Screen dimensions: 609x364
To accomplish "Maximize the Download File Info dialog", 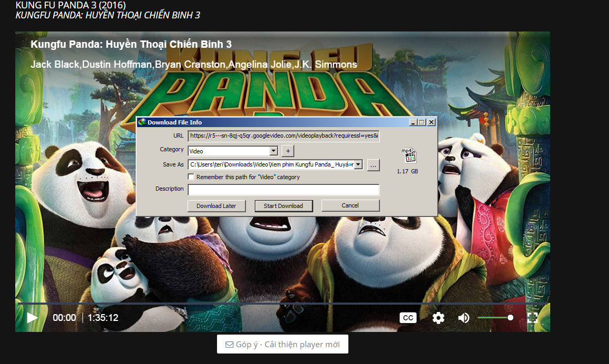I will click(422, 122).
